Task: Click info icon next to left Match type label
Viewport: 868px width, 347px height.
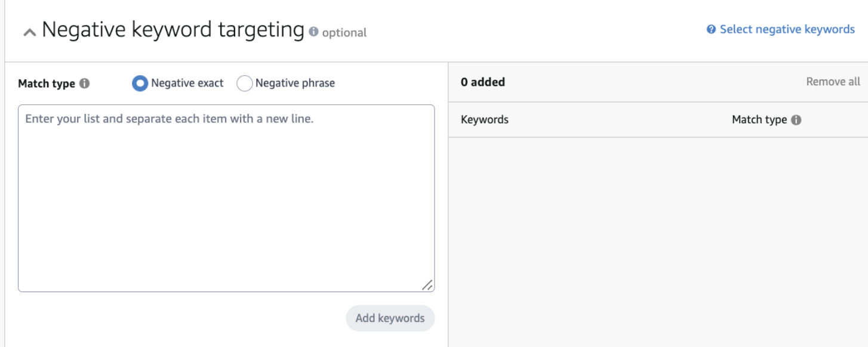Action: pos(84,83)
